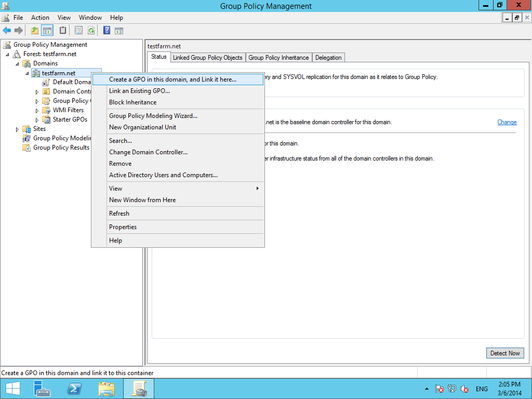Click the flag notification tray icon
The width and height of the screenshot is (532, 399).
(439, 389)
